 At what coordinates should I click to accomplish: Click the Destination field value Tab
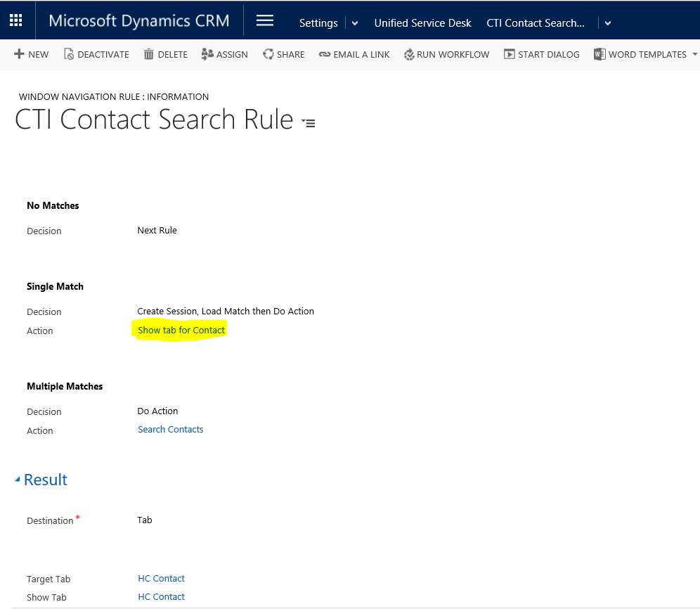click(145, 520)
